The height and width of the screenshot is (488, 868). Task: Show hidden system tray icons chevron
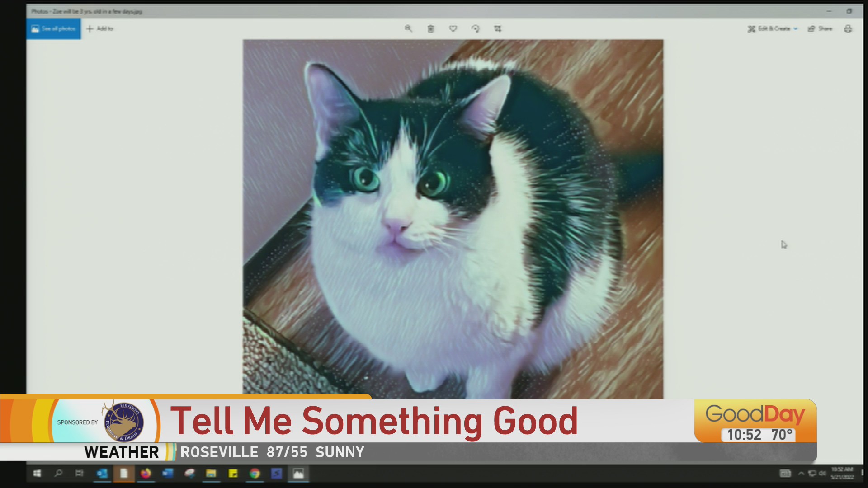(x=801, y=474)
